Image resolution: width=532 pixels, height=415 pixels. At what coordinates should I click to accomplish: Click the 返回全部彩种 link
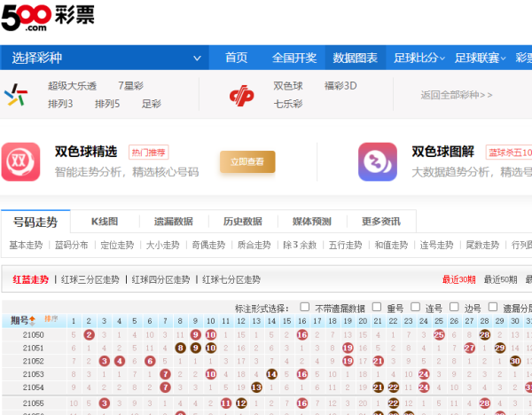click(456, 95)
